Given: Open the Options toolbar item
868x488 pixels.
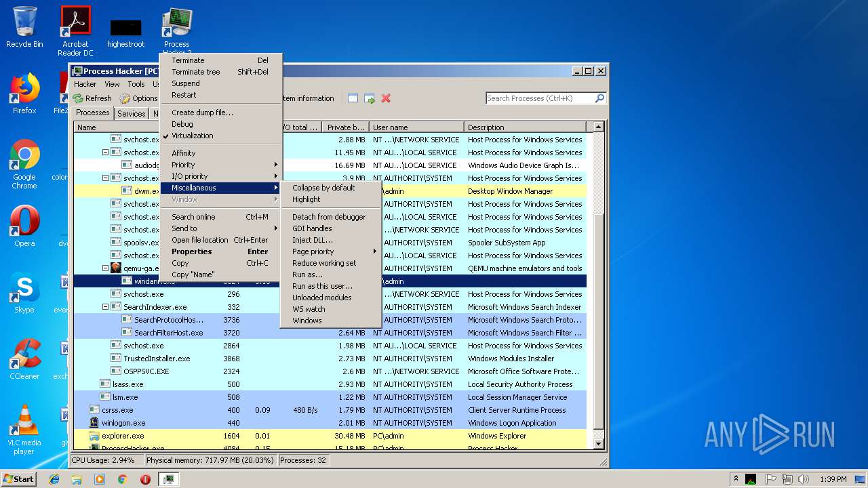Looking at the screenshot, I should coord(138,98).
